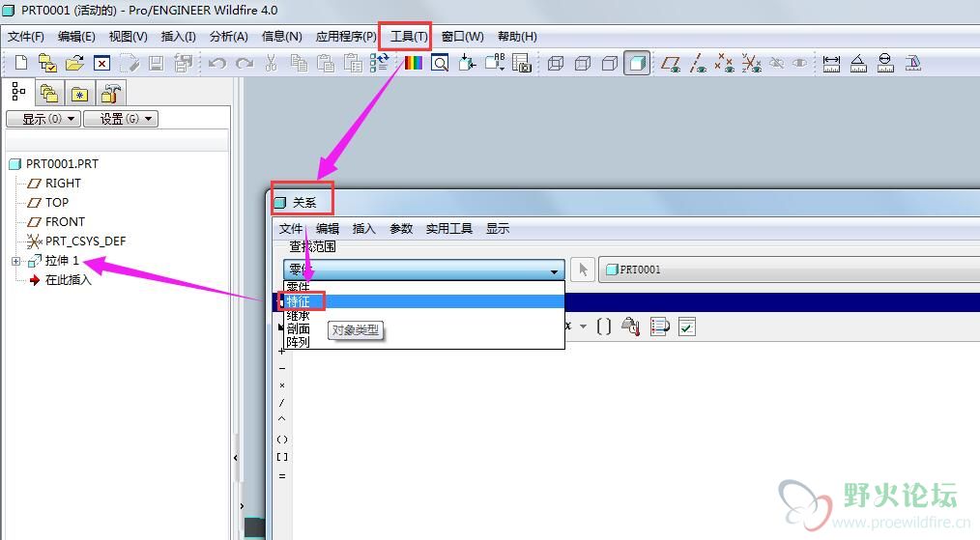Click the verify relations checkmark icon

(x=687, y=327)
